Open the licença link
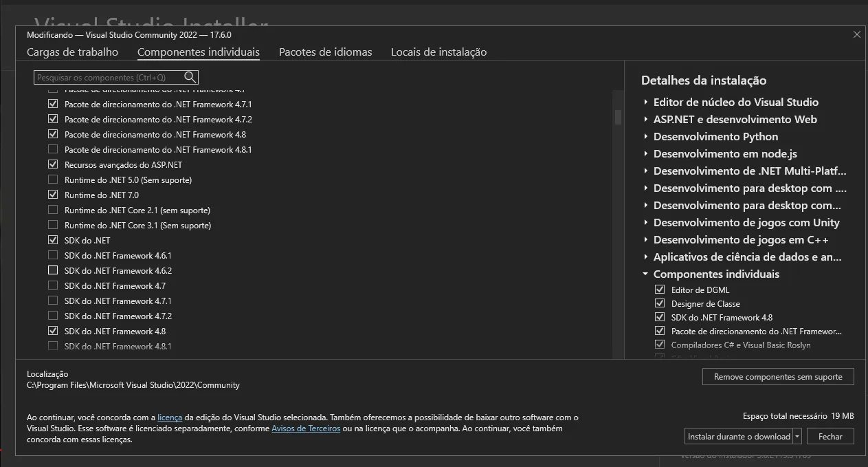 coord(170,417)
